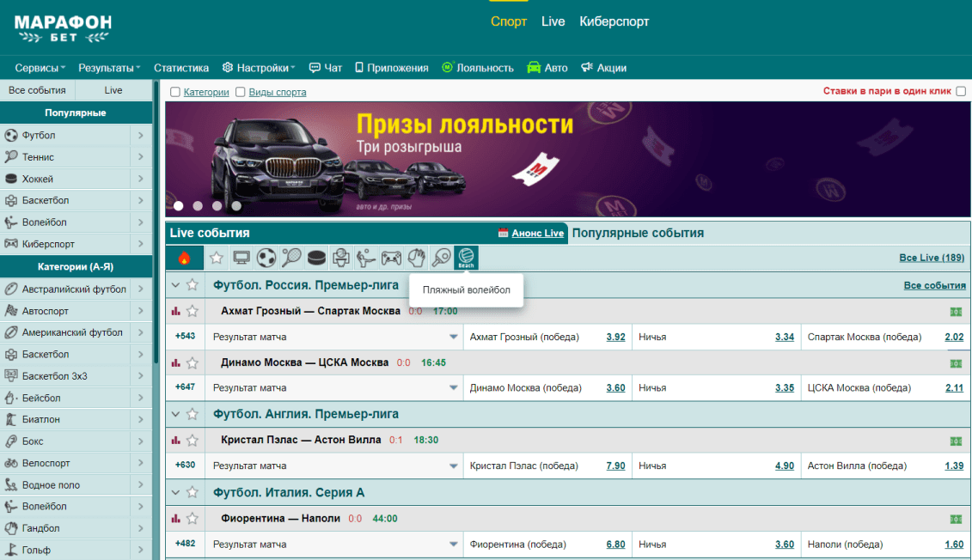972x560 pixels.
Task: Open market dropdown for Ахмат Грозный match
Action: coord(453,337)
